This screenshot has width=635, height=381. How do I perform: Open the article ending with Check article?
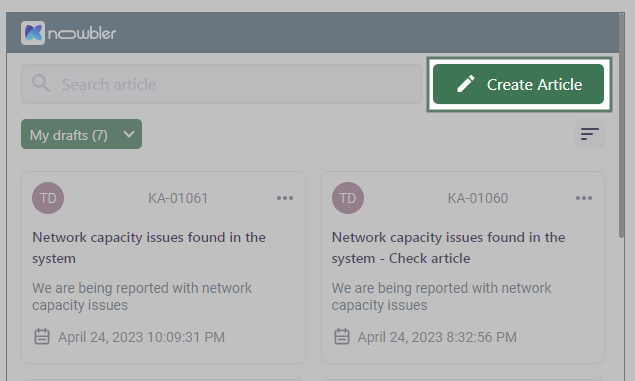(448, 248)
